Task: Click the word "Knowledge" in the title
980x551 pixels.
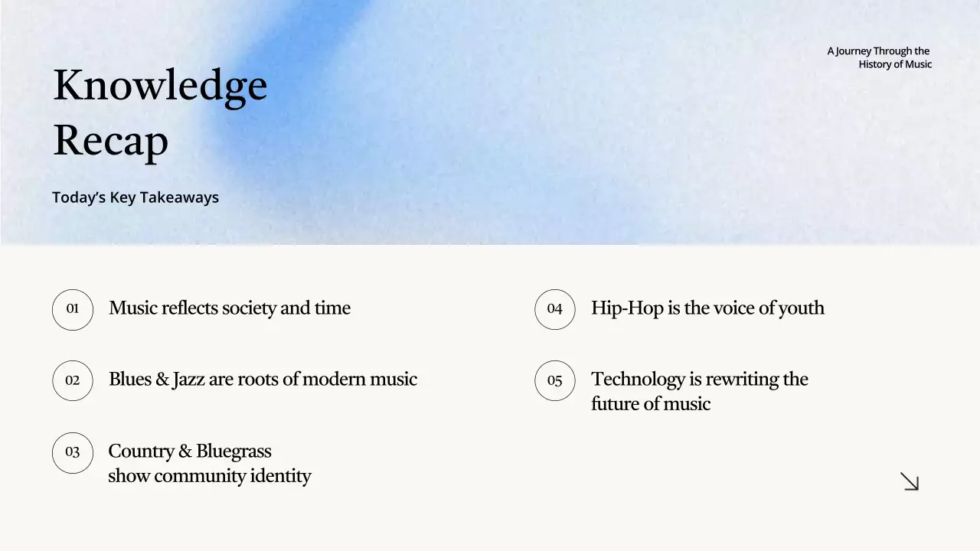Action: (160, 85)
